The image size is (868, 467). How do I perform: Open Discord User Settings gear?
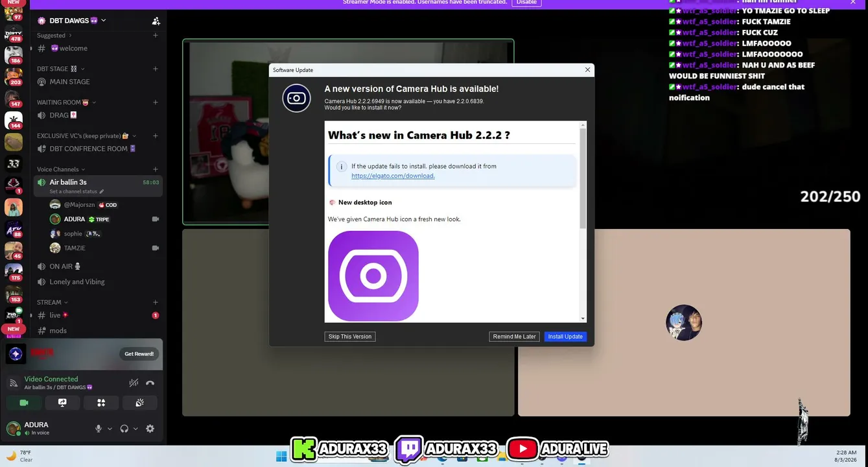[x=150, y=429]
